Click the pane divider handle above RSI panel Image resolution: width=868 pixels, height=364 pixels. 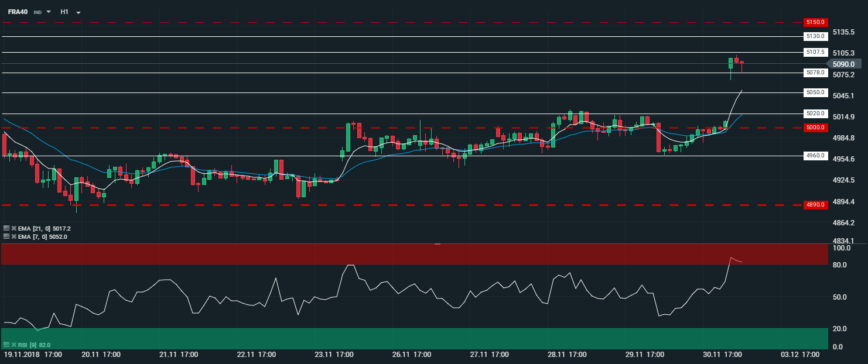pyautogui.click(x=437, y=244)
